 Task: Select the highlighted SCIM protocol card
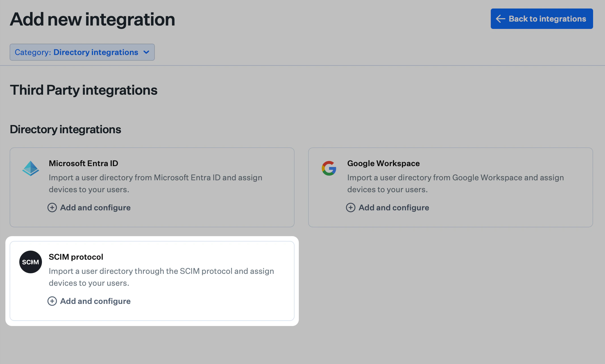coord(152,281)
